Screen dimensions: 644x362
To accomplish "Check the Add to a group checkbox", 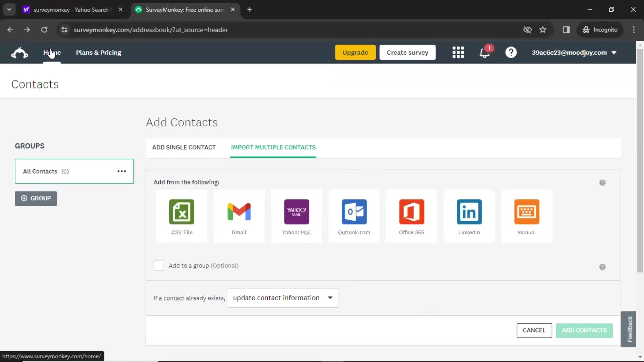I will tap(159, 265).
